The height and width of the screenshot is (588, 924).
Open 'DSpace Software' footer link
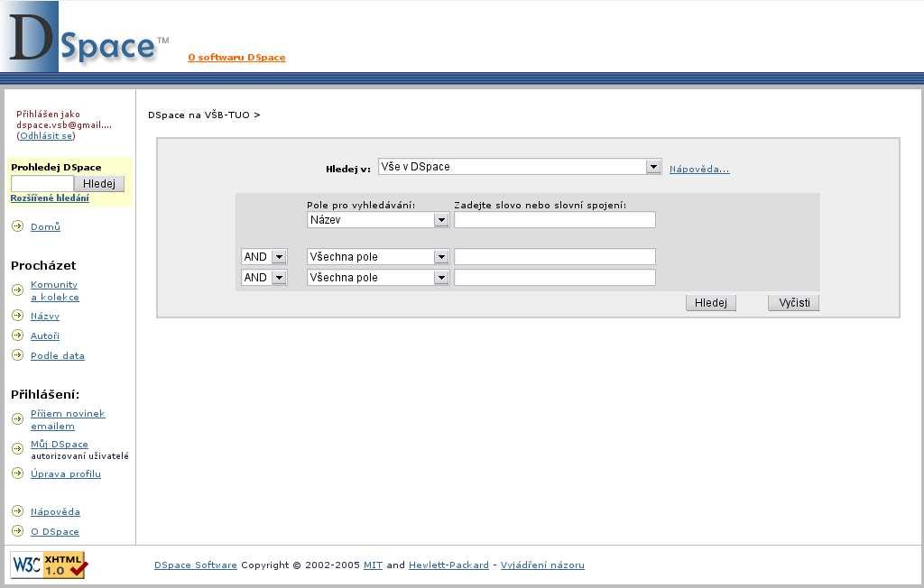[x=196, y=565]
